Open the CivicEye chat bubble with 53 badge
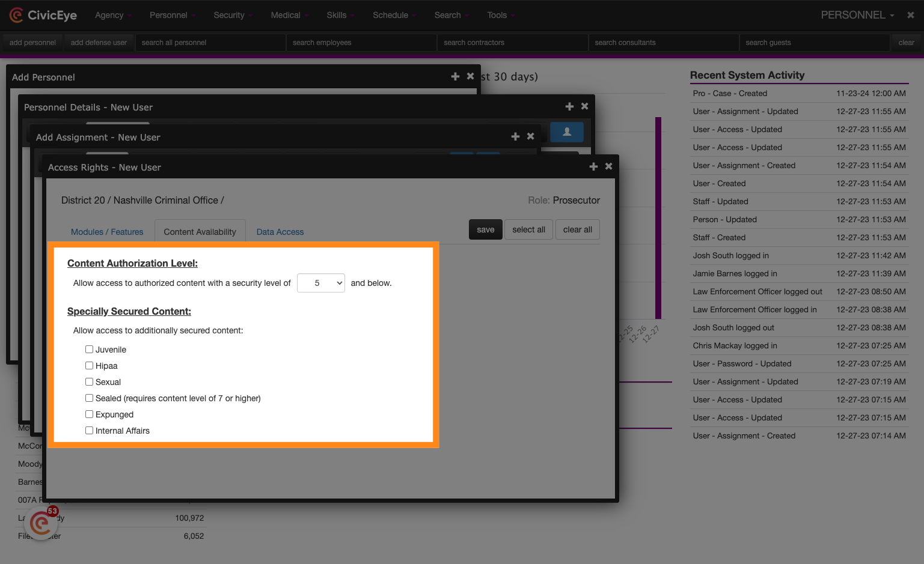The width and height of the screenshot is (924, 564). point(41,524)
